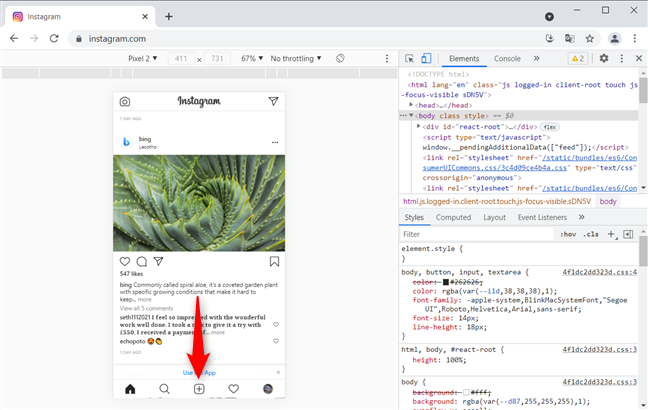Toggle the .cls class editor

click(591, 234)
